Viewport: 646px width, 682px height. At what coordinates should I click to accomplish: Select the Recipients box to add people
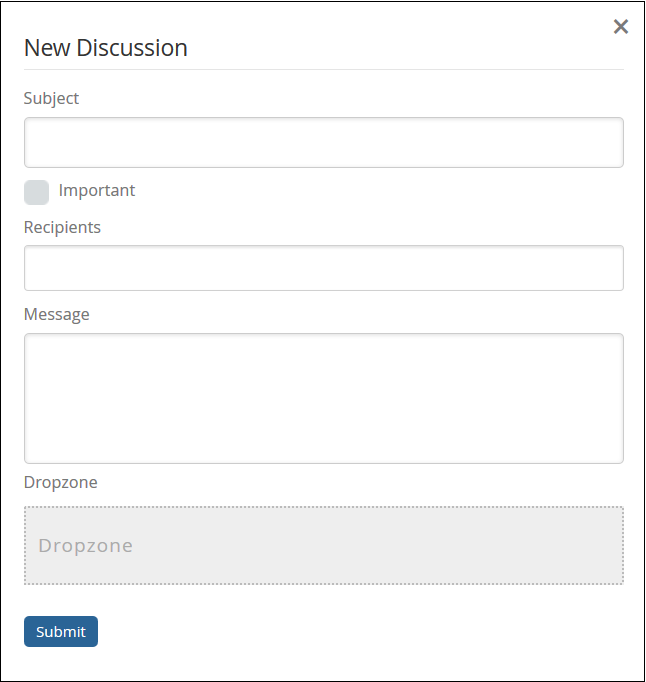point(323,268)
